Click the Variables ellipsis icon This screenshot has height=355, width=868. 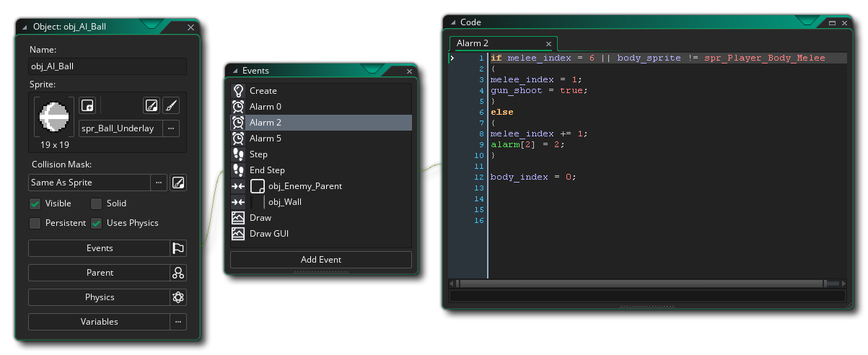(x=178, y=322)
